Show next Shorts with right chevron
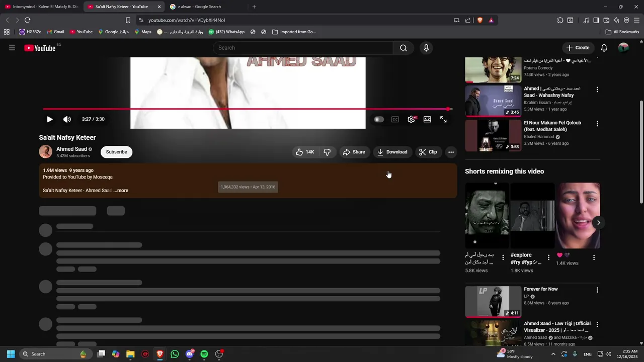 tap(598, 222)
